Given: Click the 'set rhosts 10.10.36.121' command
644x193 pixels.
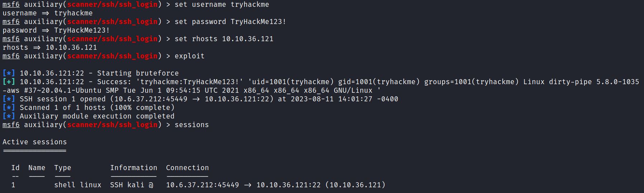Looking at the screenshot, I should click(224, 39).
